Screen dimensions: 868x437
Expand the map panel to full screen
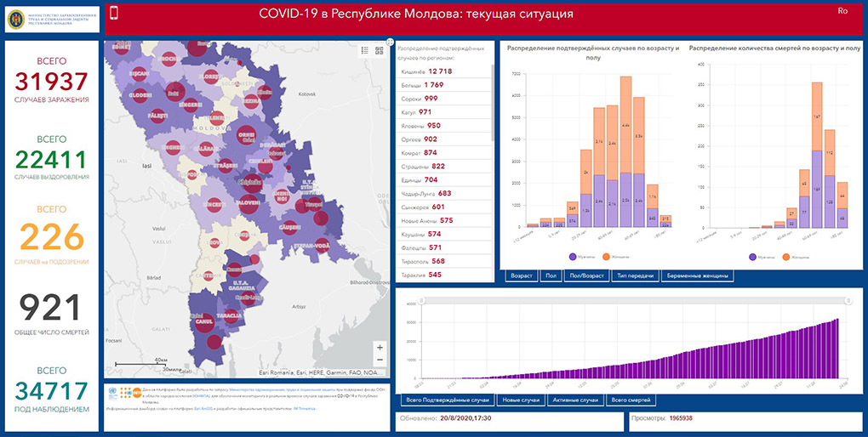(389, 41)
